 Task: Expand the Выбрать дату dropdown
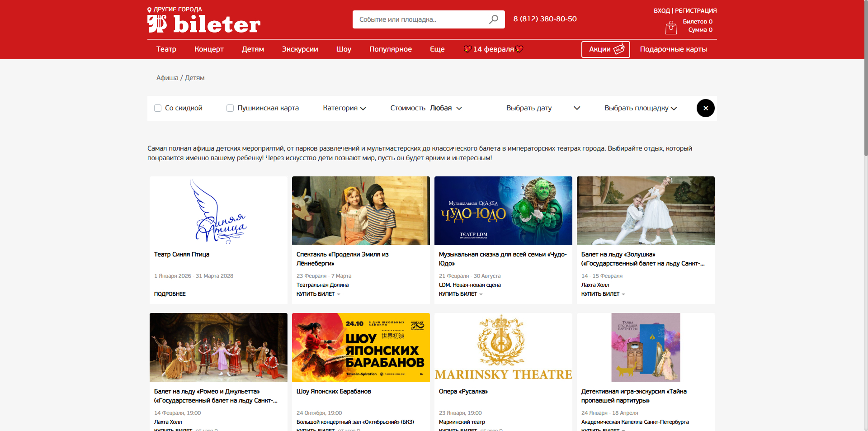(542, 108)
